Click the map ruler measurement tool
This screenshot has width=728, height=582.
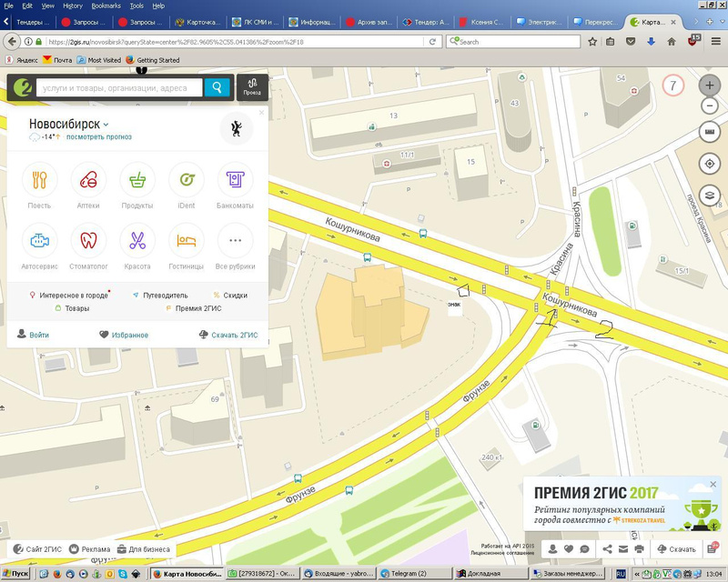[x=710, y=132]
